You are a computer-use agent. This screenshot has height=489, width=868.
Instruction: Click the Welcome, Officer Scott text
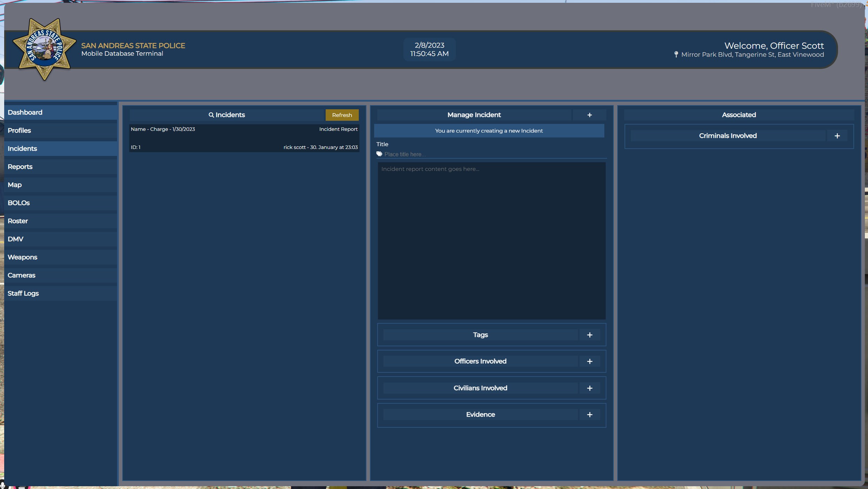(x=774, y=46)
